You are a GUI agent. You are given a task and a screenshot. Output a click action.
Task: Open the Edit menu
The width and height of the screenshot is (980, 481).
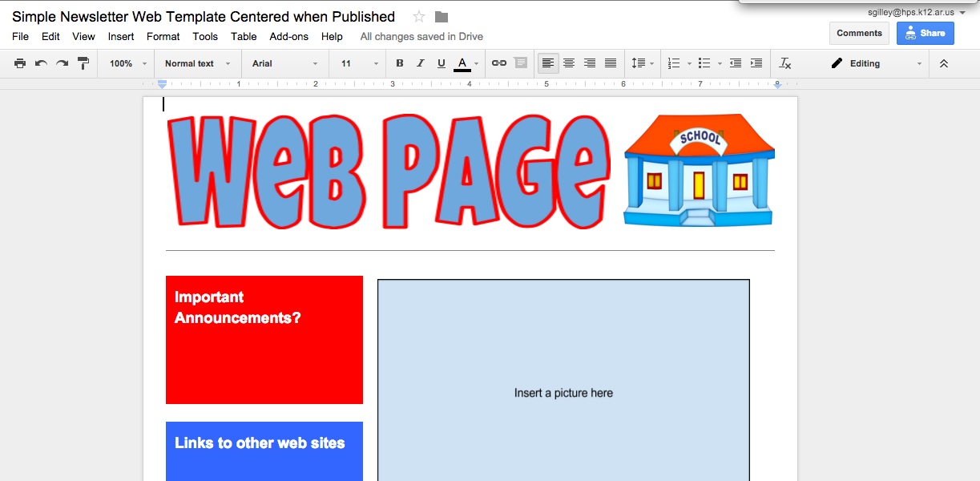coord(50,36)
